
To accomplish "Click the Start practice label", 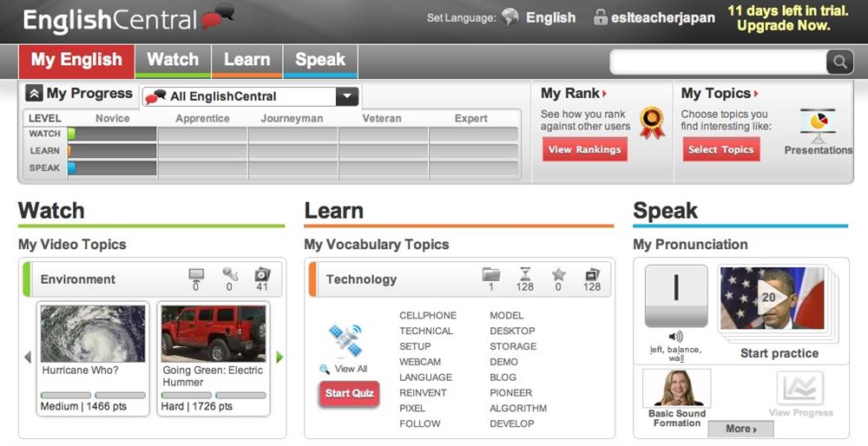I will click(779, 354).
